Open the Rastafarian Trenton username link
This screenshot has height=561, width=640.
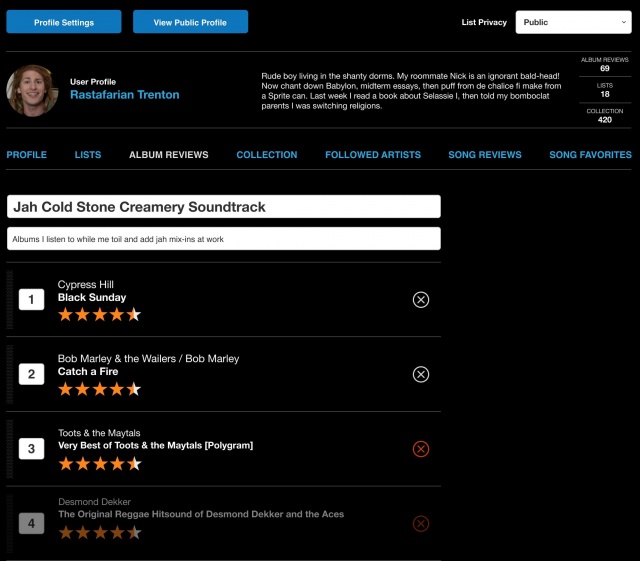[x=124, y=95]
